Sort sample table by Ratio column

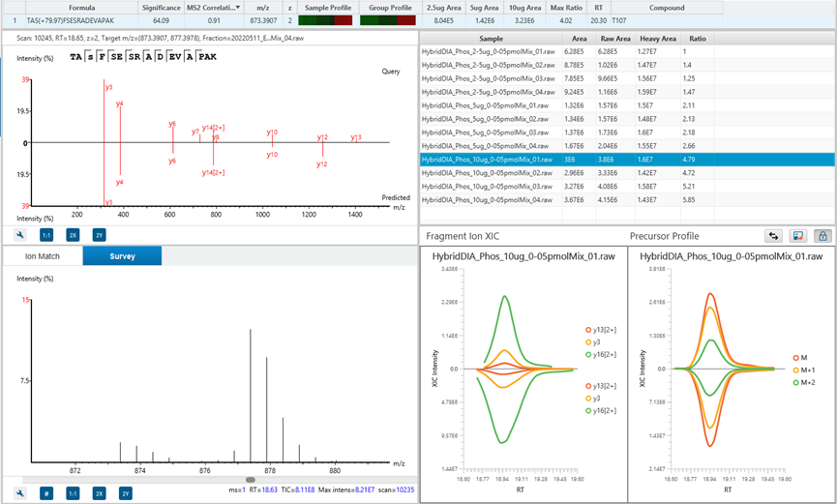click(x=697, y=39)
